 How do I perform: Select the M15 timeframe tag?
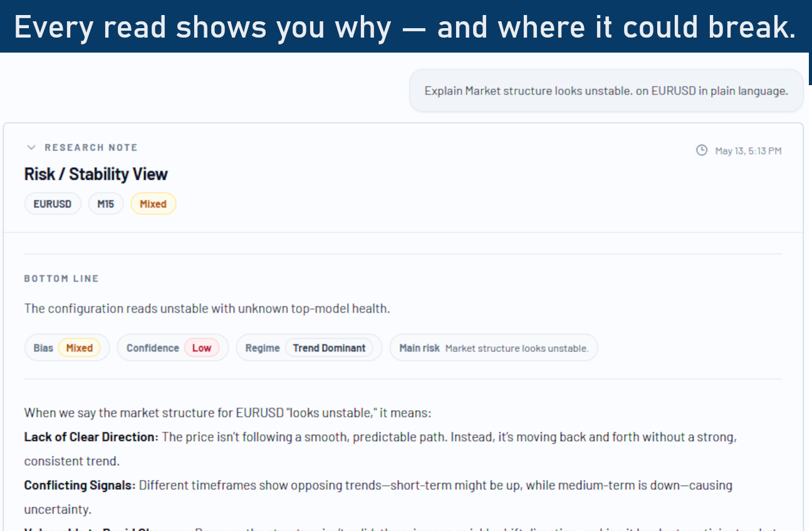106,204
